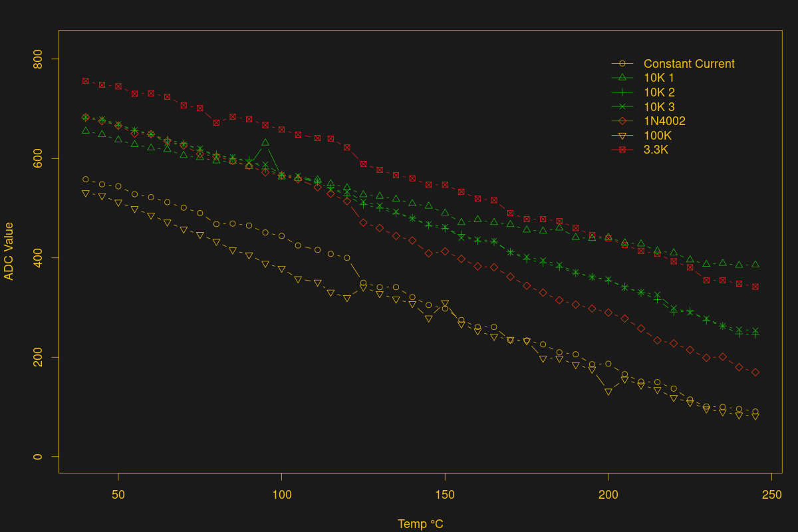Click the 800 tick label on y-axis

[x=43, y=60]
